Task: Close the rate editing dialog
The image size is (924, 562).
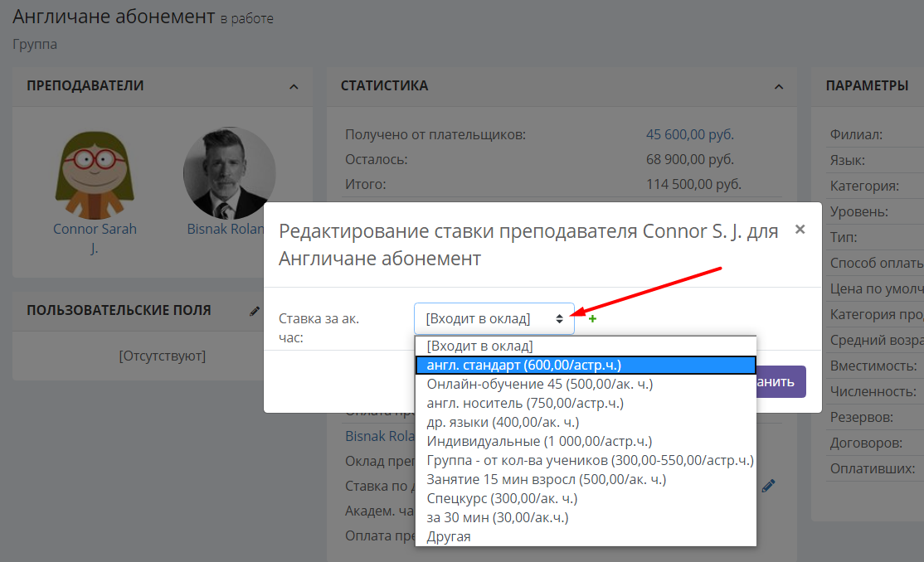Action: (800, 230)
